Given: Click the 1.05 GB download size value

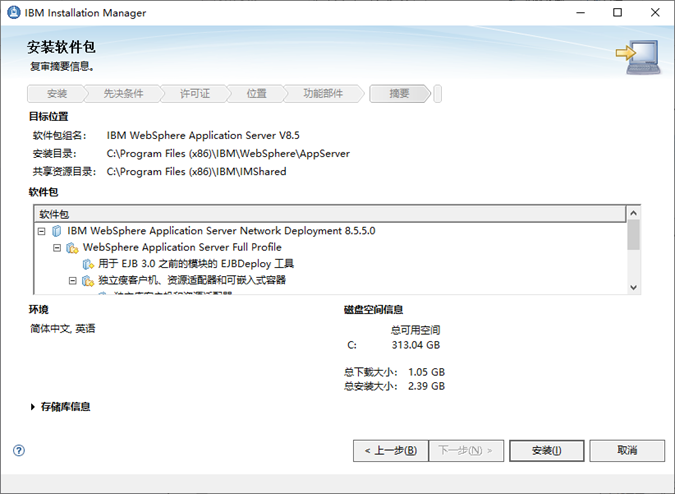Looking at the screenshot, I should pyautogui.click(x=426, y=372).
